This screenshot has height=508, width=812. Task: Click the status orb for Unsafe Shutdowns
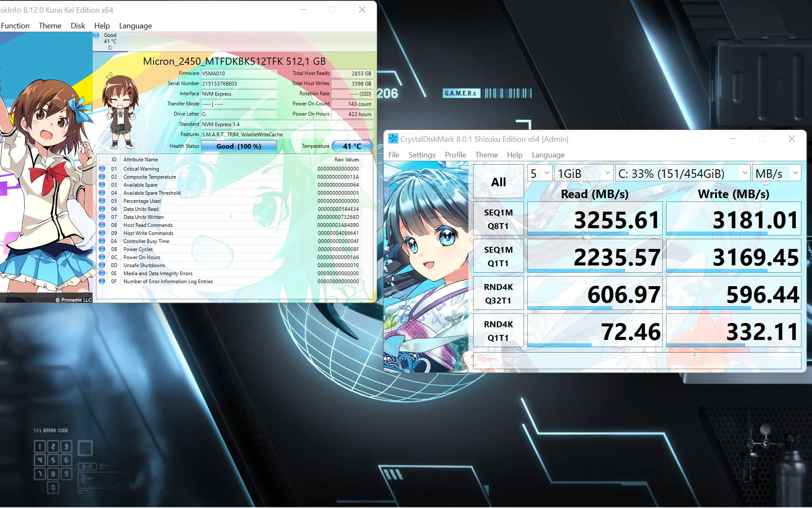[x=102, y=265]
